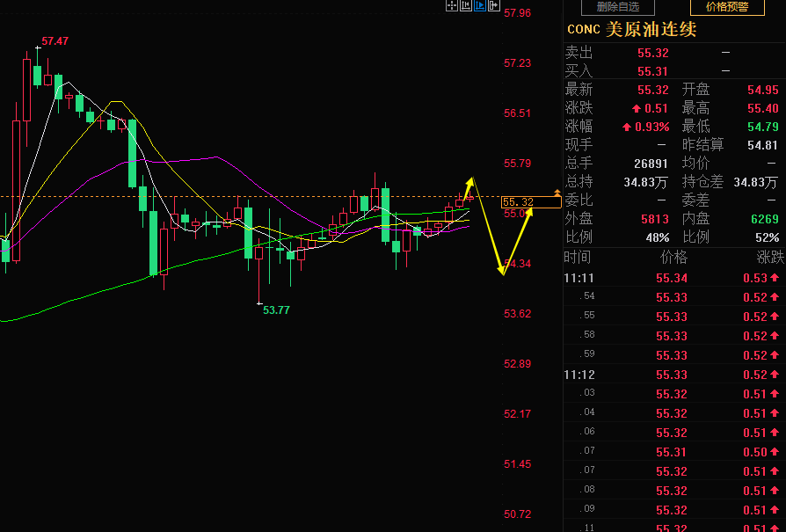This screenshot has width=786, height=532.
Task: Click the 57.96 price axis label
Action: 517,13
